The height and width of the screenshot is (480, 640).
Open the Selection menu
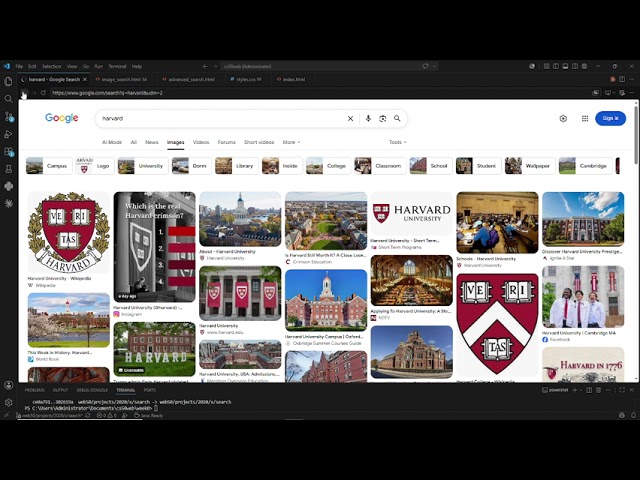[52, 66]
